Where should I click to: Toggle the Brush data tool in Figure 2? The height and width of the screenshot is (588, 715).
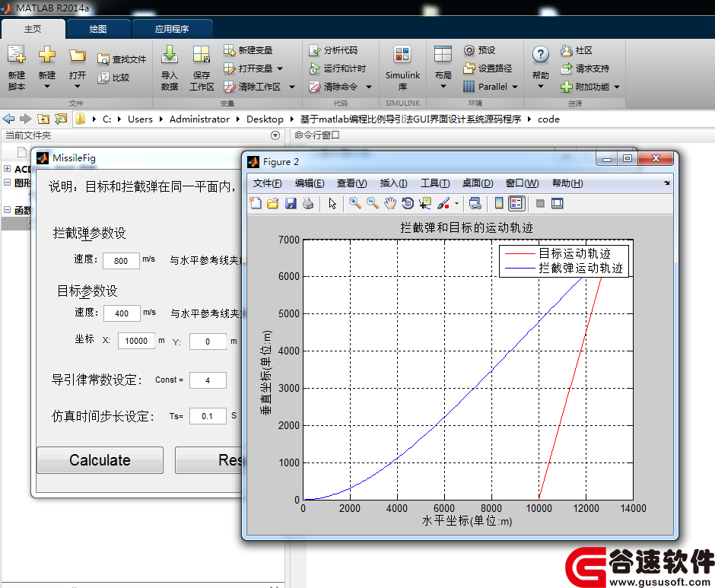(443, 203)
